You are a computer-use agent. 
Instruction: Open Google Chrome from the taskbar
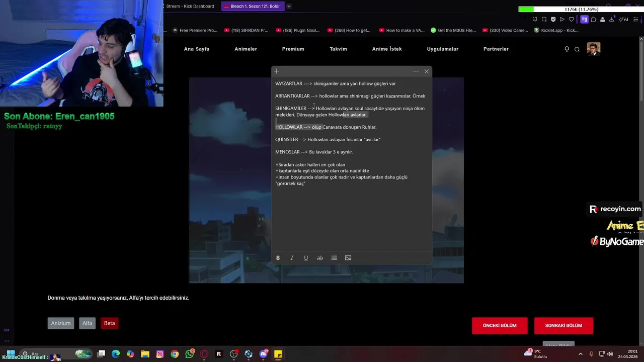tap(175, 354)
